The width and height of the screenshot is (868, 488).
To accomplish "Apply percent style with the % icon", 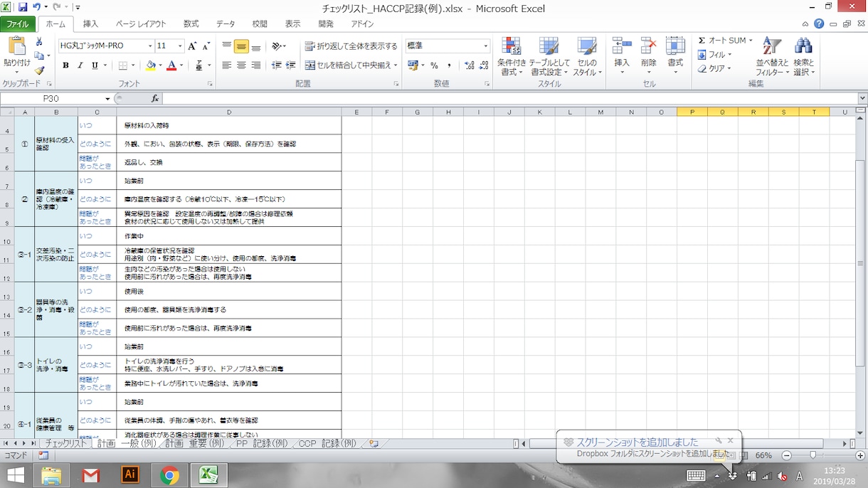I will (434, 65).
